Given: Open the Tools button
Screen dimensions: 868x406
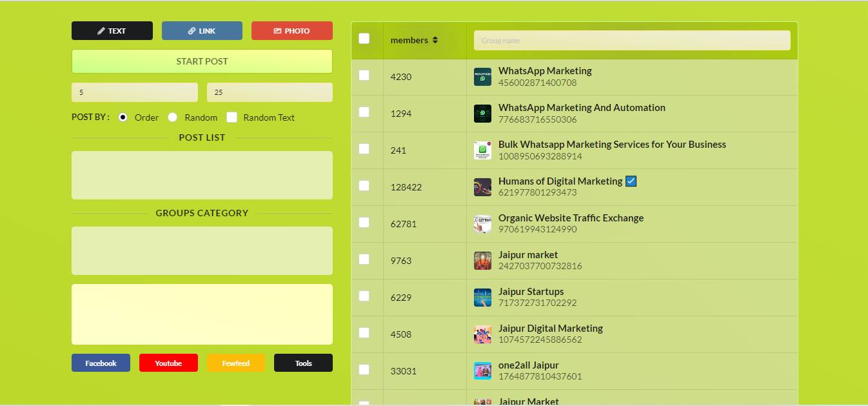Looking at the screenshot, I should pyautogui.click(x=303, y=363).
